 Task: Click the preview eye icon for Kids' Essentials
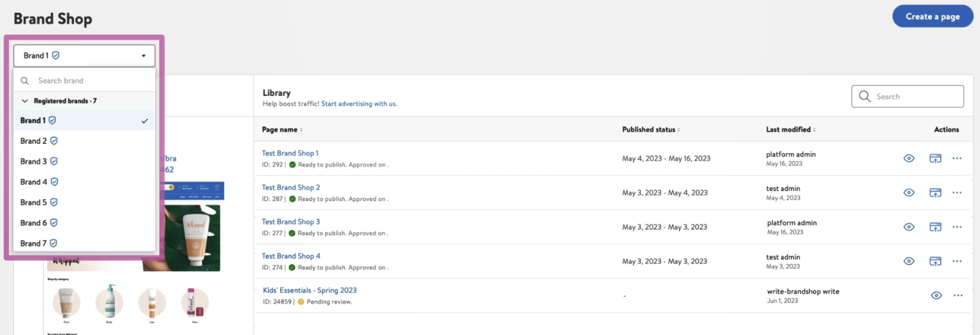936,295
